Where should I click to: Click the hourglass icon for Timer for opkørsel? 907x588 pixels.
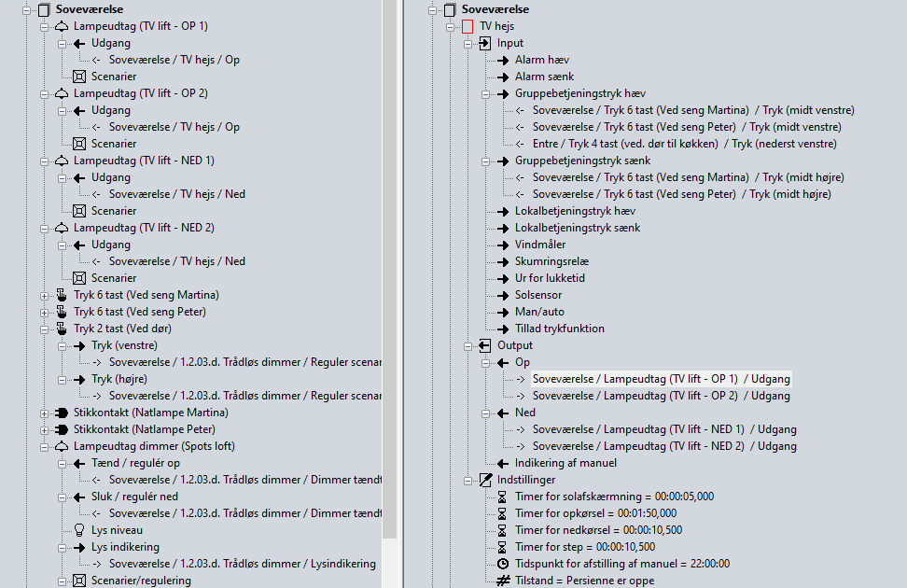[x=502, y=513]
